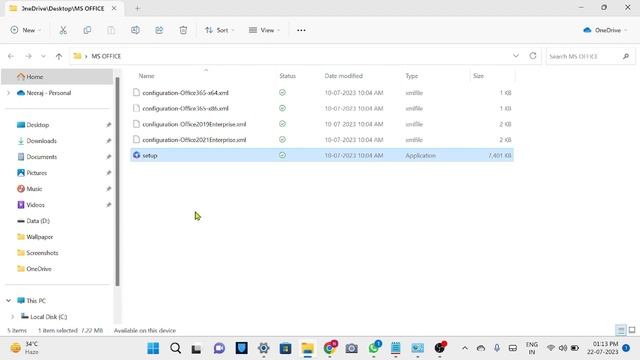
Task: Collapse the This PC tree node
Action: (x=8, y=301)
